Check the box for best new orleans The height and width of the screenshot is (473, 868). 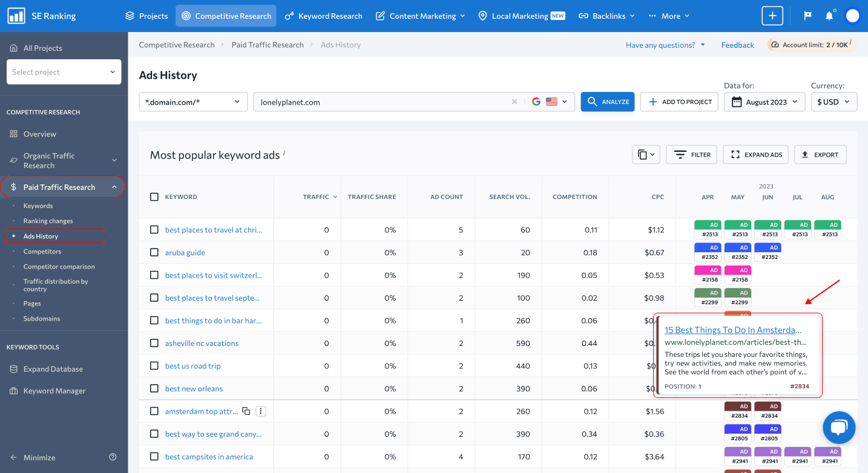154,388
